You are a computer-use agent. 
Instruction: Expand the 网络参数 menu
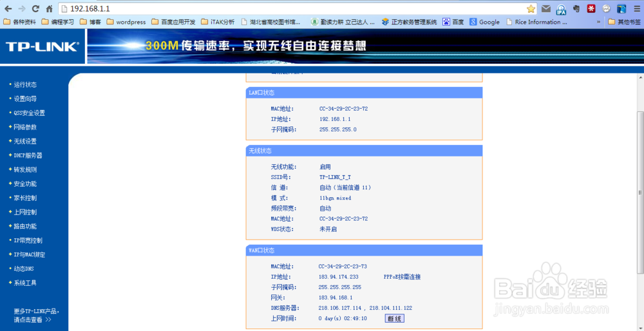pyautogui.click(x=25, y=128)
